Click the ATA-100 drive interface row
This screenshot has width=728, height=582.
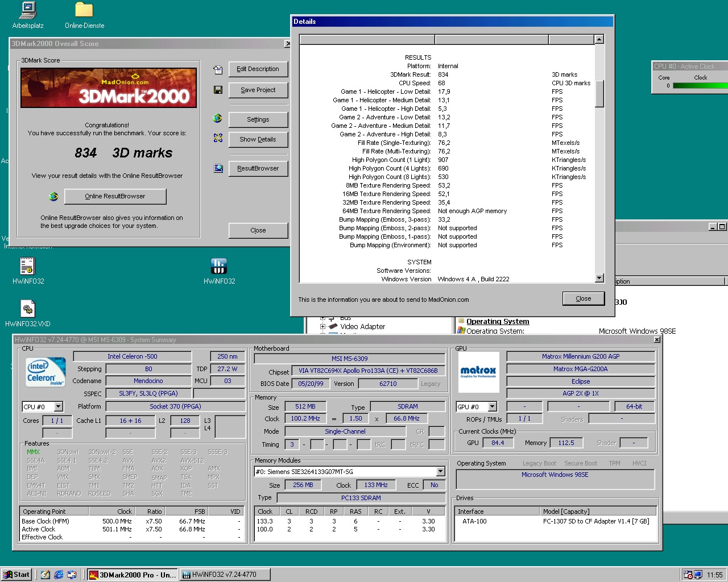click(556, 521)
